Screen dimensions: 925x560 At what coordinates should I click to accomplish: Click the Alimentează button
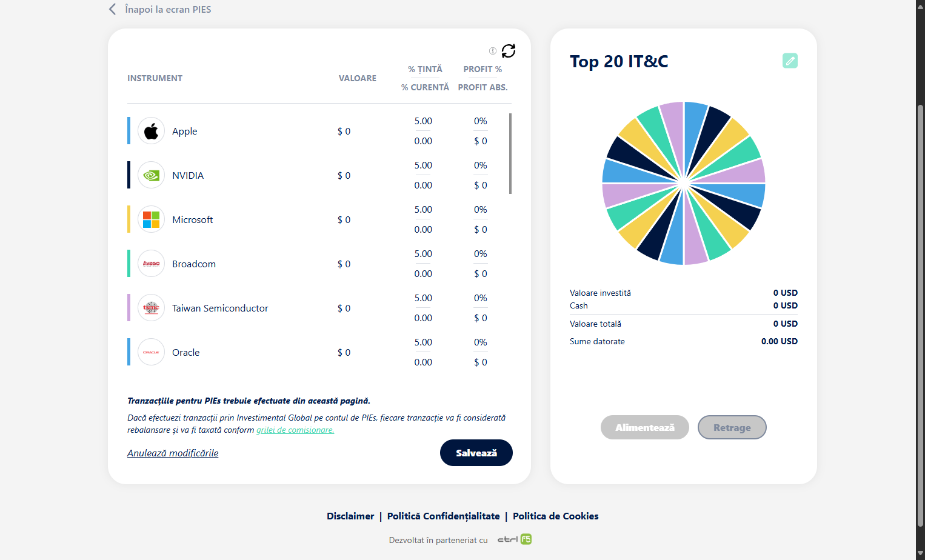(x=645, y=427)
